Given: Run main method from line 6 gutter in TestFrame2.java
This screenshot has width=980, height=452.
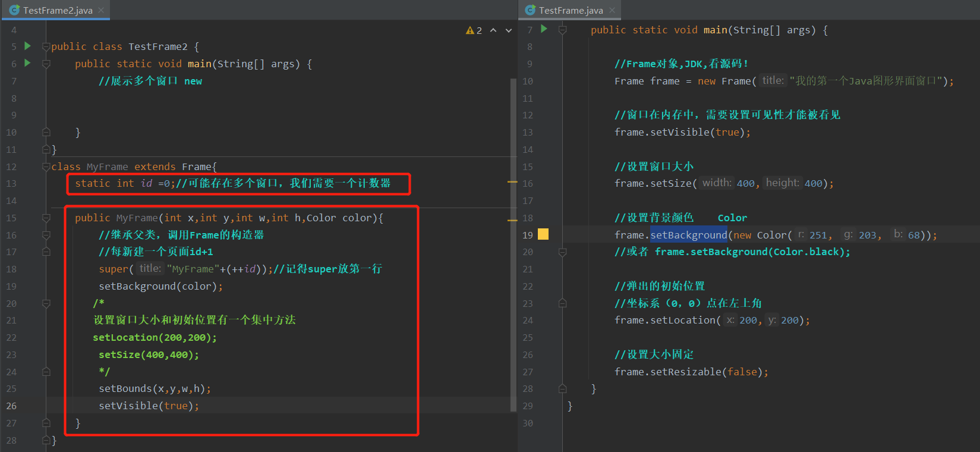Looking at the screenshot, I should click(x=27, y=63).
